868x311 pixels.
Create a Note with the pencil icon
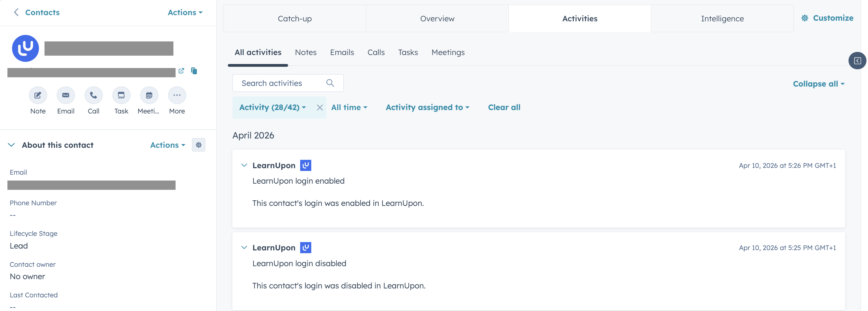pyautogui.click(x=38, y=95)
